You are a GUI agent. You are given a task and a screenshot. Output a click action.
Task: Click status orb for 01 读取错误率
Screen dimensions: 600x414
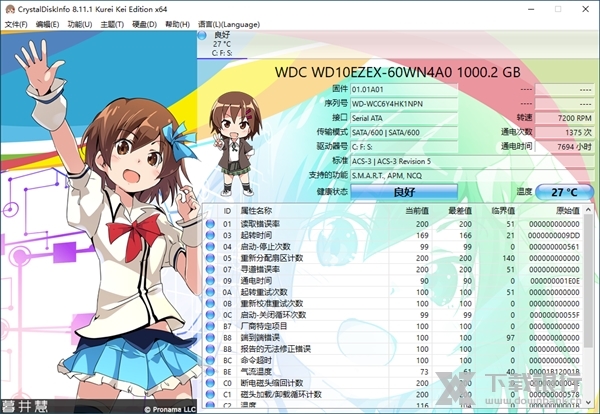coord(210,224)
